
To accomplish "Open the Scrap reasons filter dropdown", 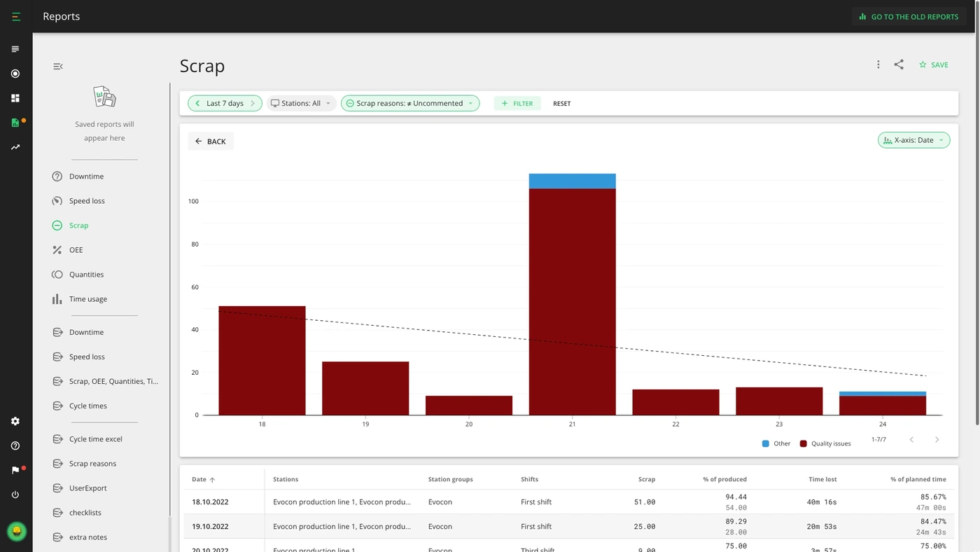I will 410,103.
